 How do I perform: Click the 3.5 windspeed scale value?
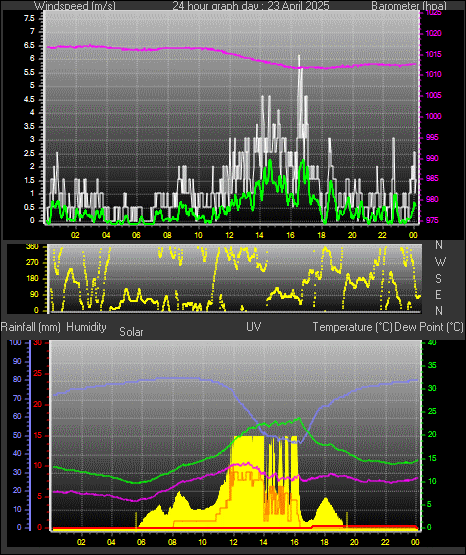click(x=30, y=126)
